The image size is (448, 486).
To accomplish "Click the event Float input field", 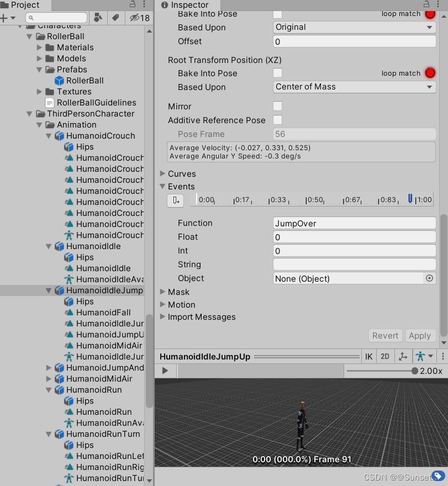I will [x=355, y=237].
